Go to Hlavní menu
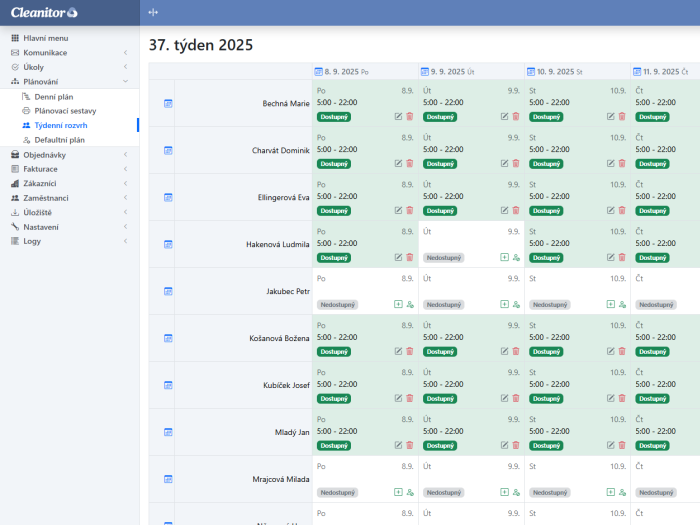 pyautogui.click(x=46, y=38)
